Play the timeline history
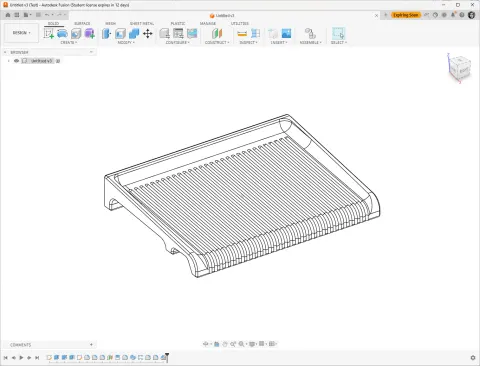480x366 pixels. 21,358
